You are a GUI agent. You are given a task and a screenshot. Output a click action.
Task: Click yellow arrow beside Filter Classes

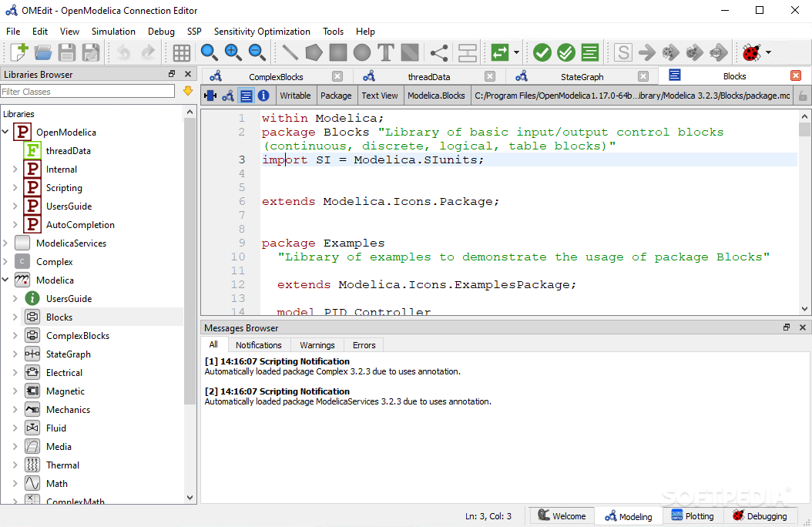coord(188,91)
